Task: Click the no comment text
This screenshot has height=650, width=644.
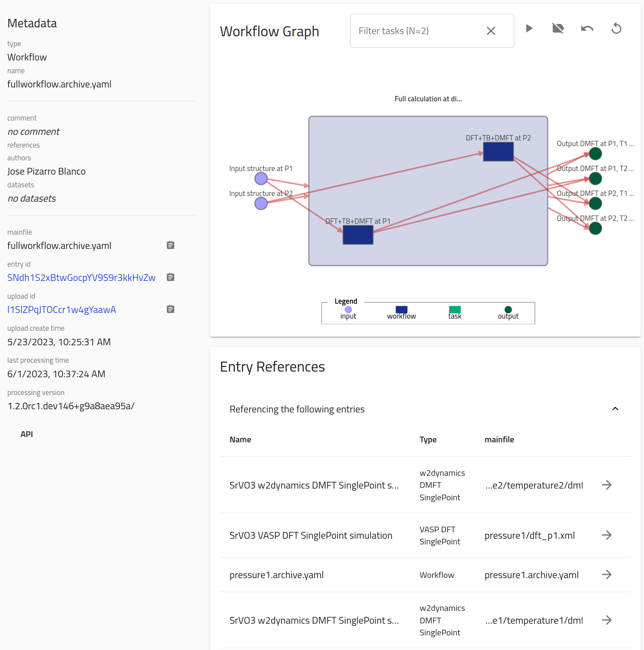Action: tap(33, 132)
